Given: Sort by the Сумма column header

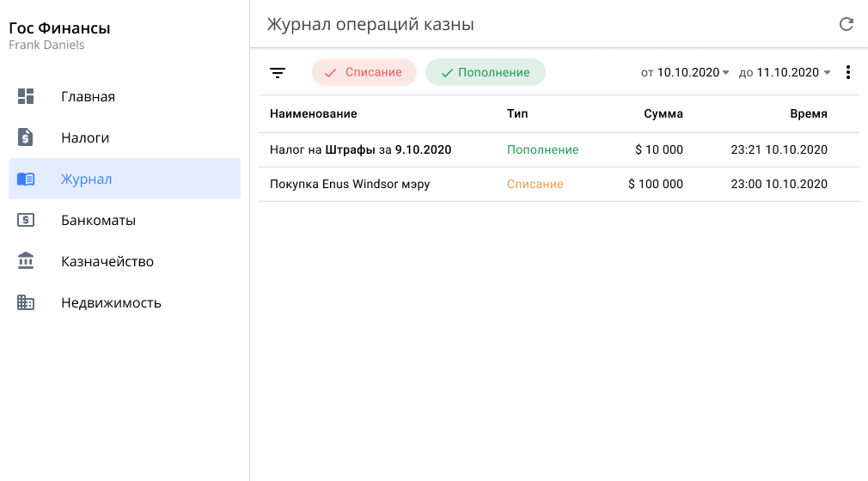Looking at the screenshot, I should pos(663,113).
